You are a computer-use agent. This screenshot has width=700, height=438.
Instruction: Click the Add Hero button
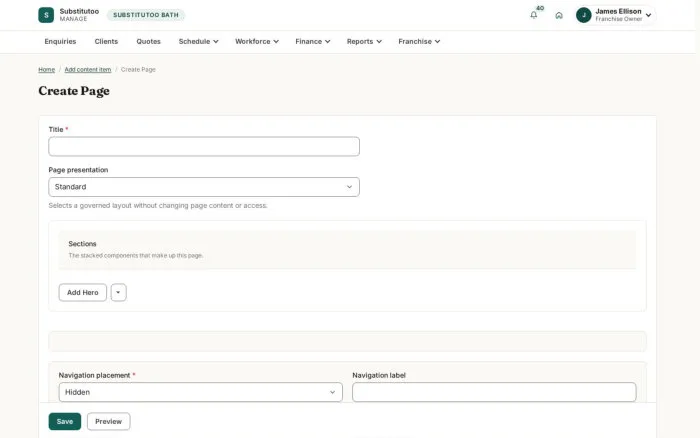[x=83, y=292]
